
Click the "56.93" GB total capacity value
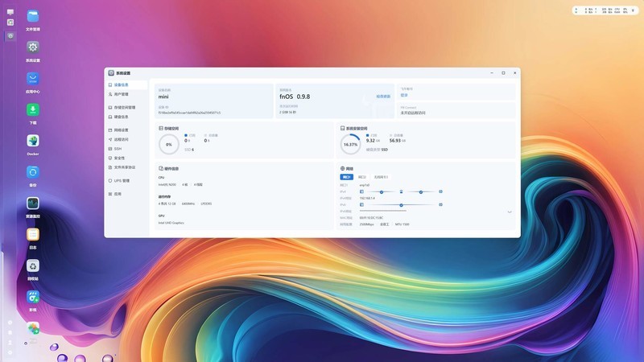[x=394, y=141]
